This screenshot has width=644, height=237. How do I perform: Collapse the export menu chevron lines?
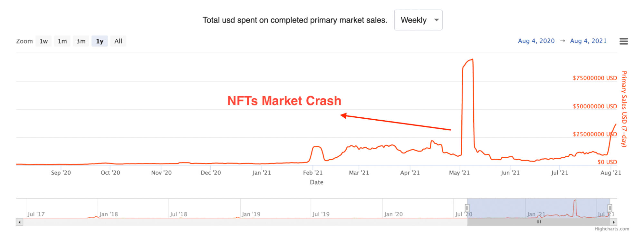coord(624,41)
